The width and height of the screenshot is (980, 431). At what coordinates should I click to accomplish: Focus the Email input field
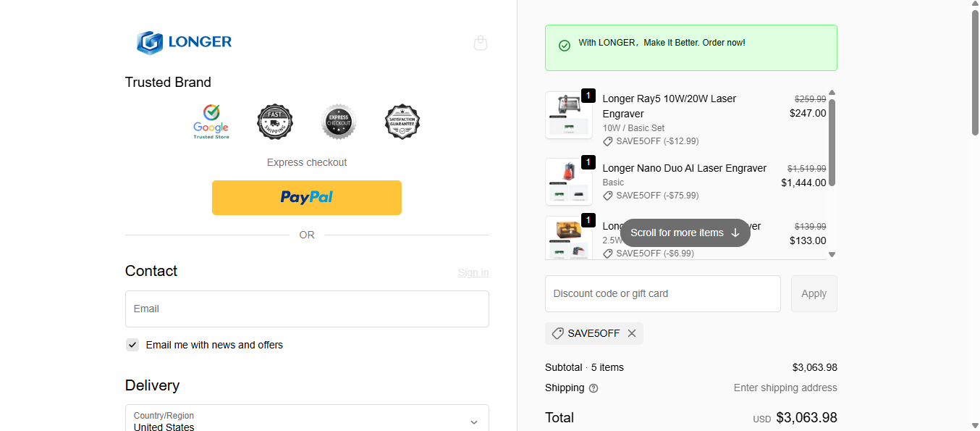[307, 309]
